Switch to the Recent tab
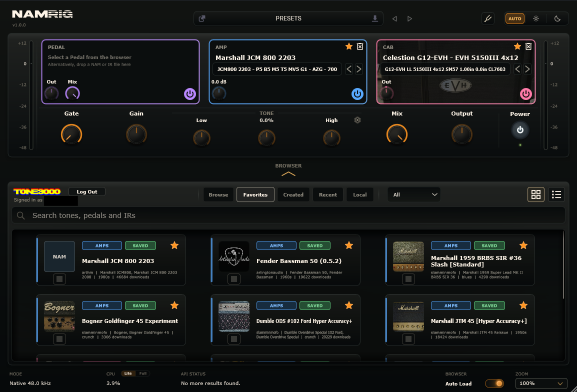577x392 pixels. tap(328, 194)
